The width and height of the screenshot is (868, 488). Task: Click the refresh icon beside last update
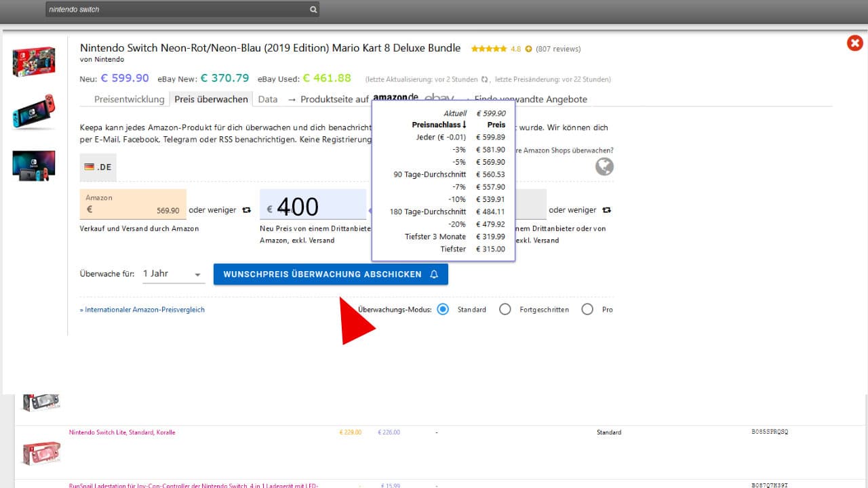484,79
